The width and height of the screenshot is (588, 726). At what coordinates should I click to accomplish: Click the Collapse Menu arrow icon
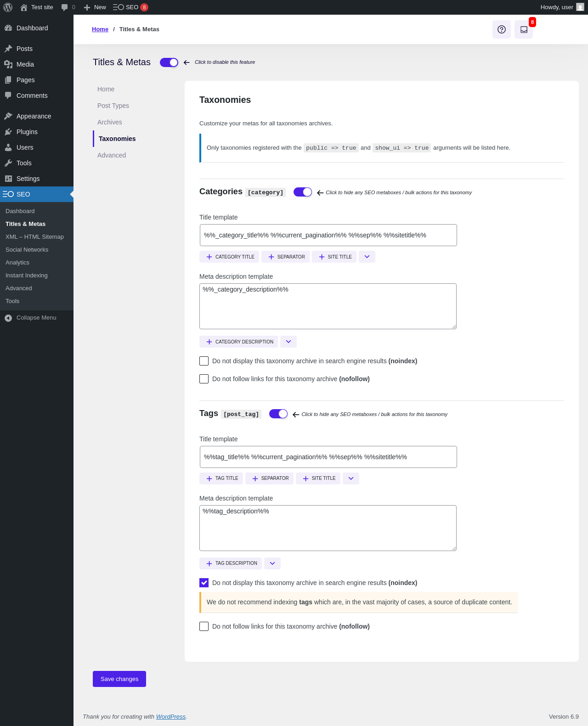(x=8, y=318)
